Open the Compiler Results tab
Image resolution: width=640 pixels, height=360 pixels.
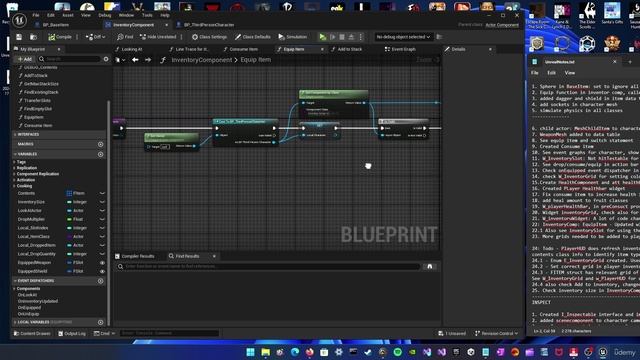pos(134,256)
